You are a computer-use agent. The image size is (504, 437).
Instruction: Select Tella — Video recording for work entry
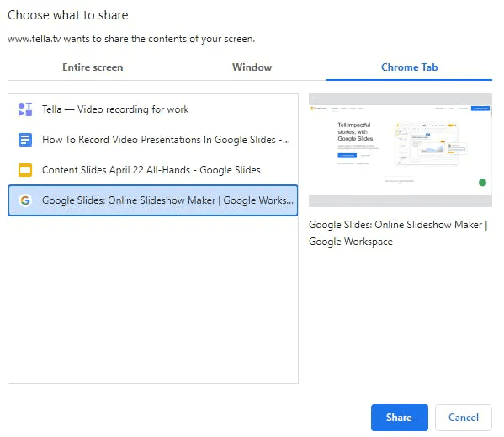[153, 109]
